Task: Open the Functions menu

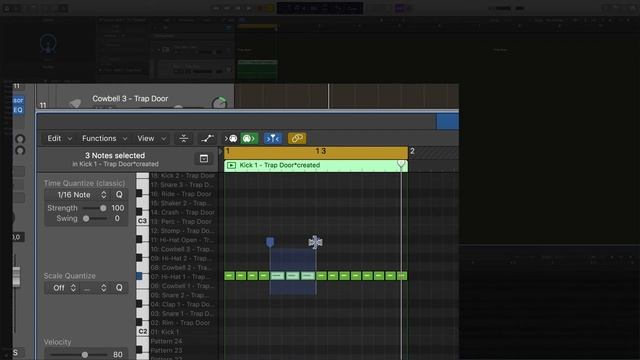Action: pyautogui.click(x=104, y=139)
